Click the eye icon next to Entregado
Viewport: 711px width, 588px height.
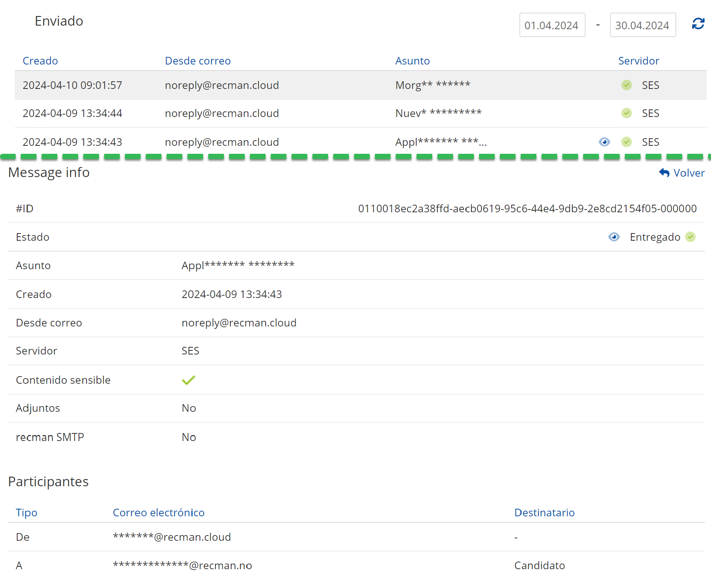(614, 237)
